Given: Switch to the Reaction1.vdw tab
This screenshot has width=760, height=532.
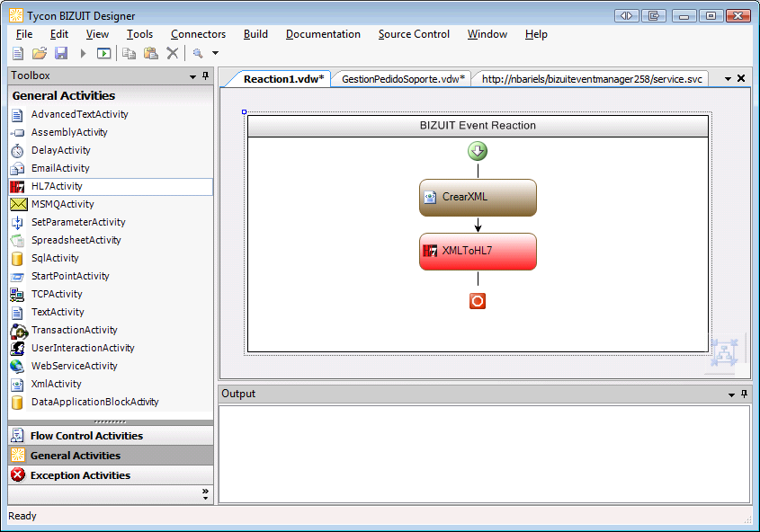Looking at the screenshot, I should (x=283, y=79).
